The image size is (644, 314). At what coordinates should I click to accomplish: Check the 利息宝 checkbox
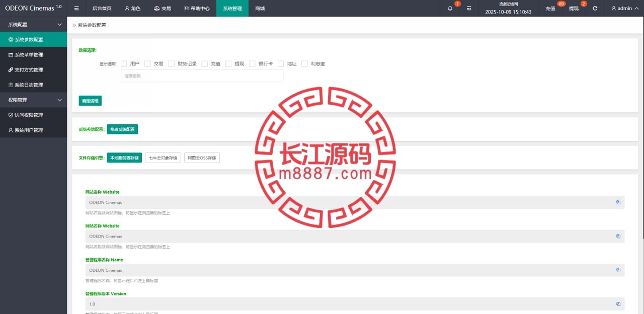coord(304,64)
